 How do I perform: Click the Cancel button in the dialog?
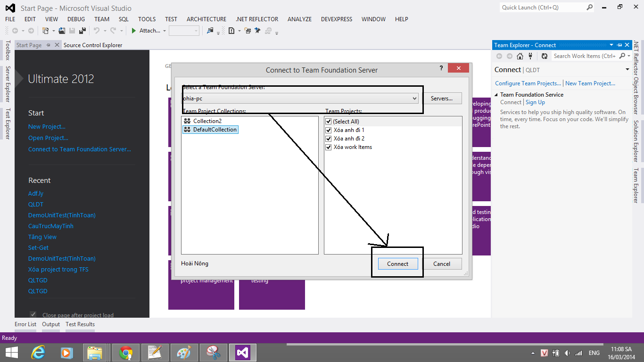tap(442, 264)
